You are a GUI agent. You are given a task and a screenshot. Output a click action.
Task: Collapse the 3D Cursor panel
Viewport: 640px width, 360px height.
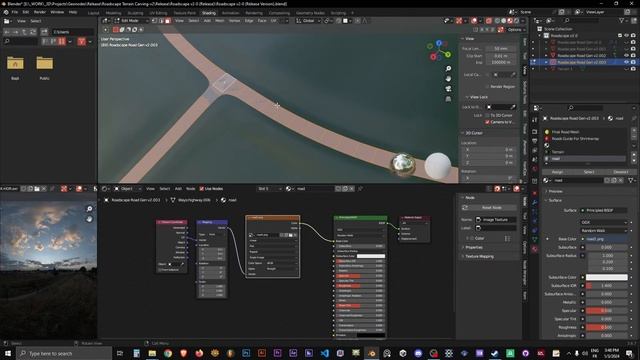(473, 133)
